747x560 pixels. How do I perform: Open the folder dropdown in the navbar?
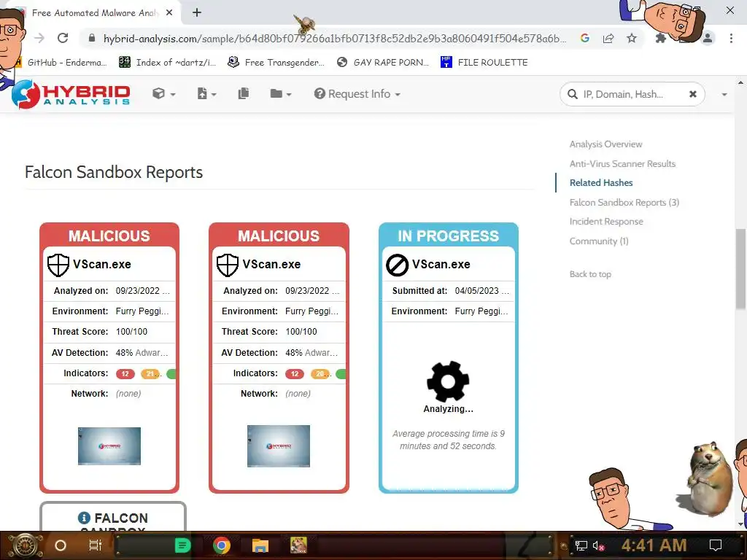pos(281,94)
